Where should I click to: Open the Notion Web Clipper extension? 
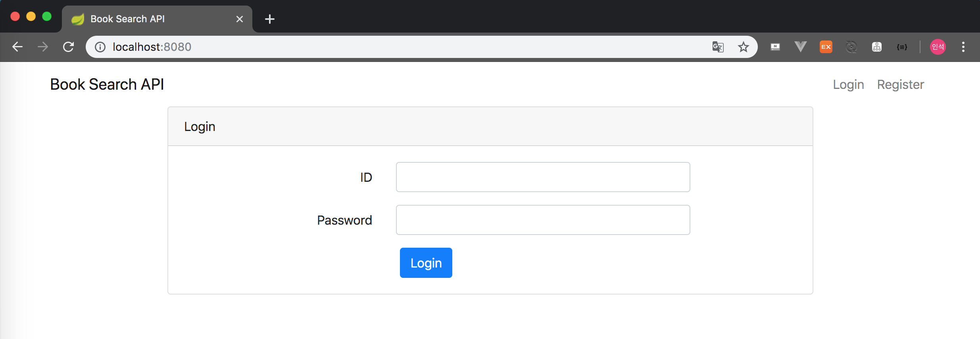point(775,46)
